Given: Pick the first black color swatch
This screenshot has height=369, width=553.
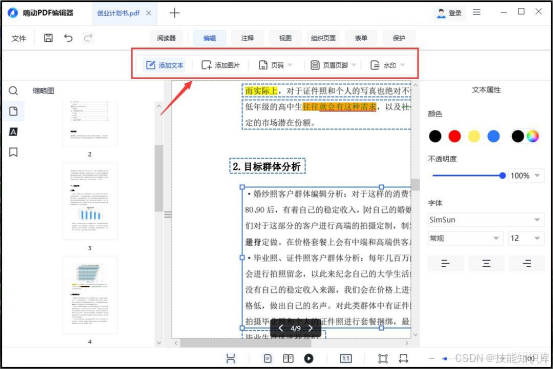Looking at the screenshot, I should [435, 136].
